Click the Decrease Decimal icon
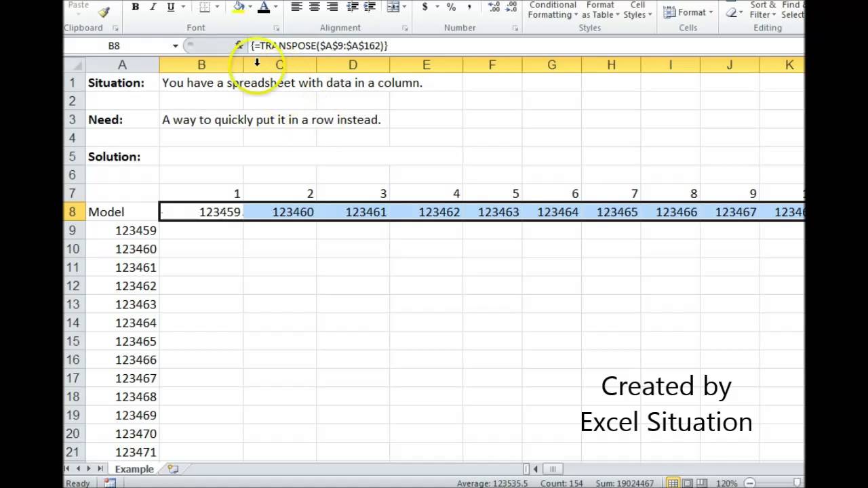868x488 pixels. pos(512,7)
